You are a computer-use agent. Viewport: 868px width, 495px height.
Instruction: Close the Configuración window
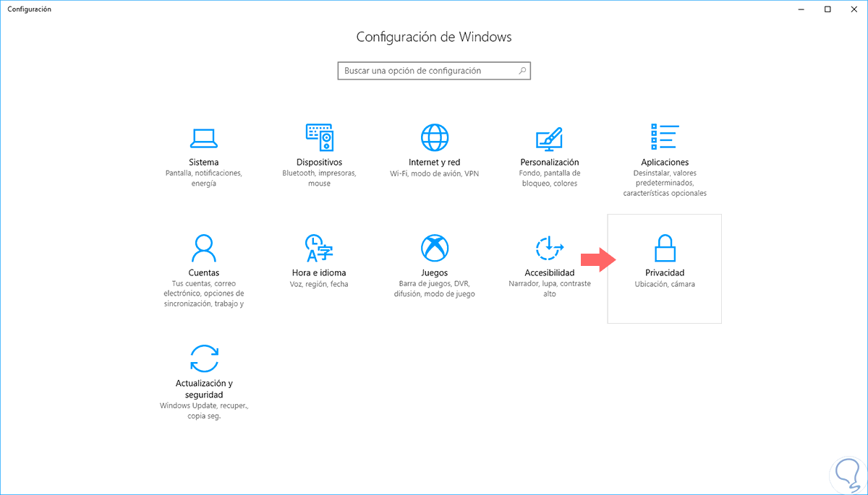coord(854,9)
